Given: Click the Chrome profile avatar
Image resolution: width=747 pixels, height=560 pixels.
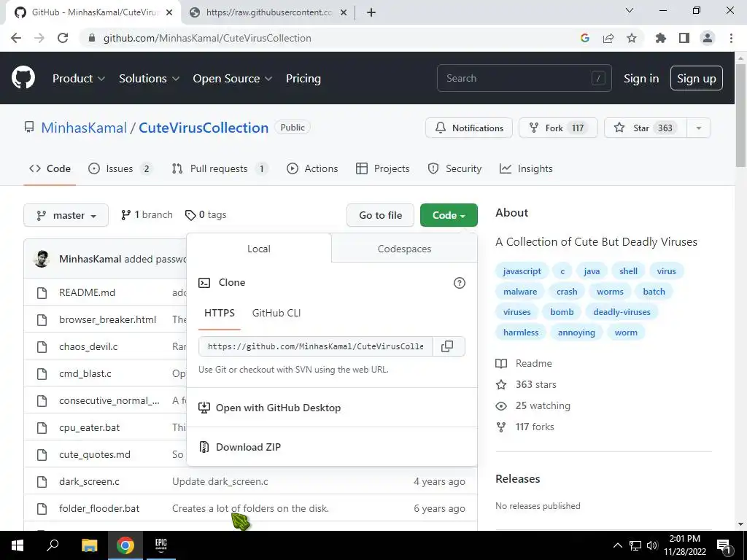Looking at the screenshot, I should tap(708, 38).
